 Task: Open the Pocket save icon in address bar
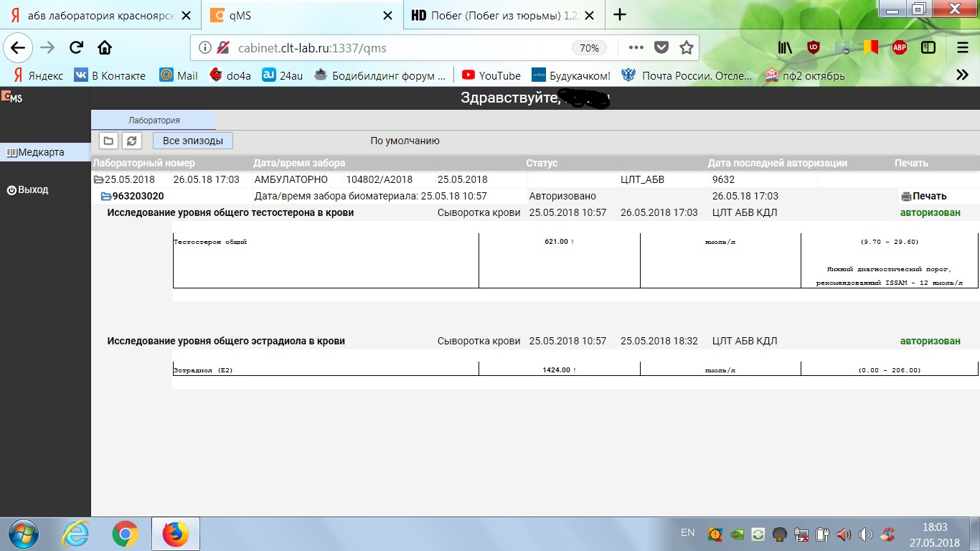point(661,48)
